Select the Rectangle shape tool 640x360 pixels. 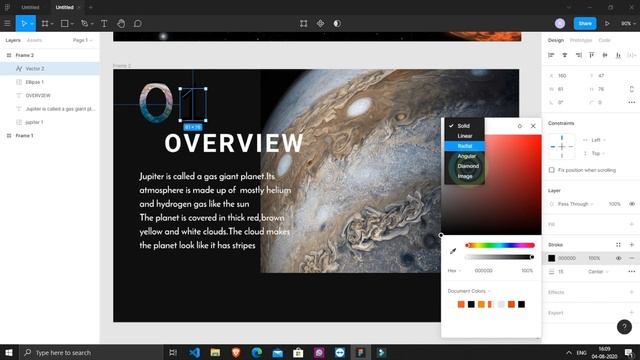(x=64, y=24)
